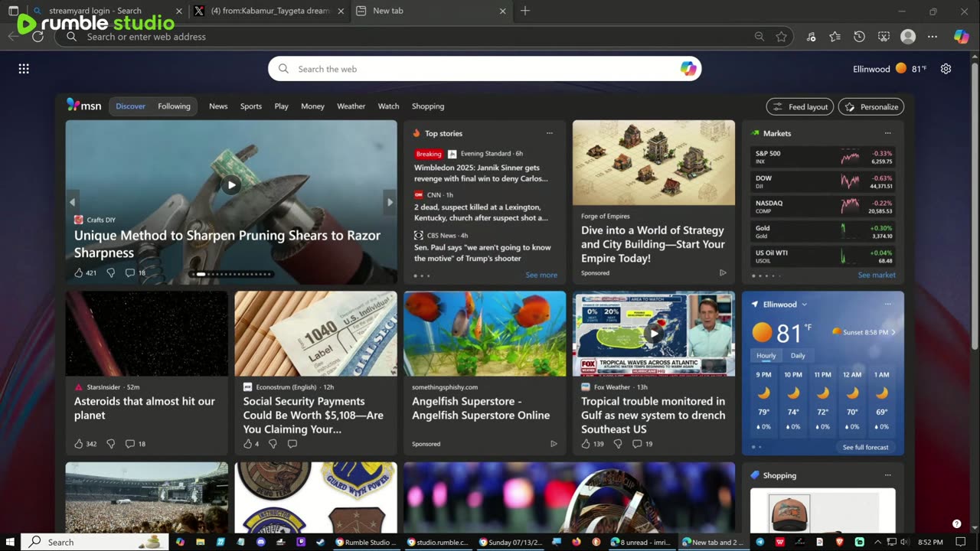Switch to the Following feed

(x=174, y=106)
